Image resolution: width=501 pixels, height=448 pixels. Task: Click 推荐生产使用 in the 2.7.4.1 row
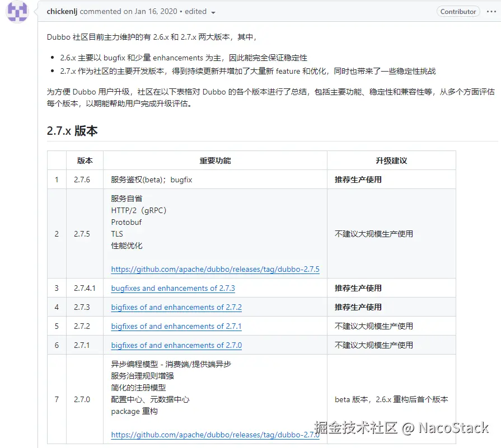pyautogui.click(x=358, y=288)
